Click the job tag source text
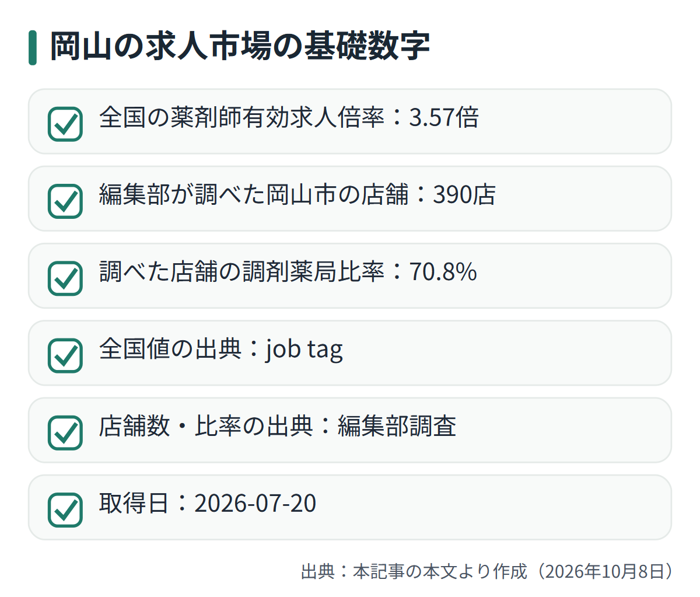Screen dimensions: 700x597 [x=304, y=350]
